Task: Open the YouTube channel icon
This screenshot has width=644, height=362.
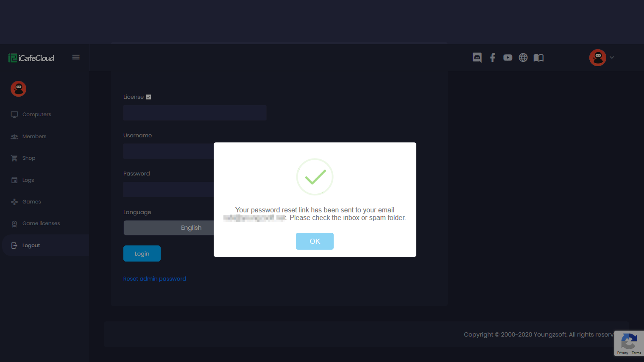Action: [508, 58]
